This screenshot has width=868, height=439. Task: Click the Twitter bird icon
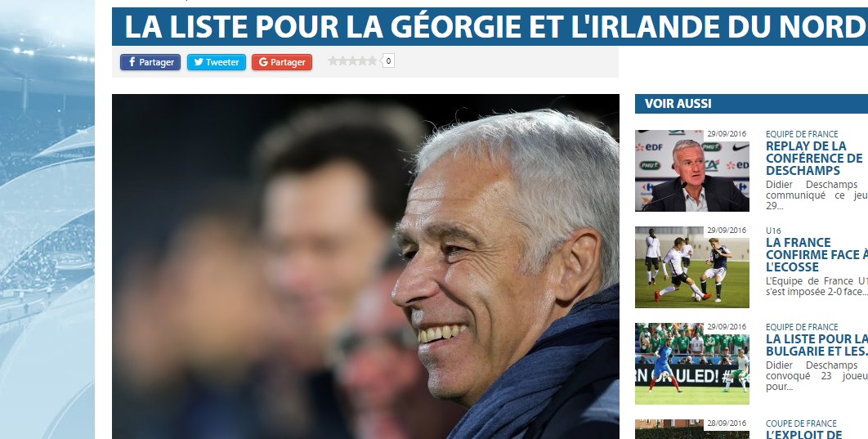tap(198, 62)
